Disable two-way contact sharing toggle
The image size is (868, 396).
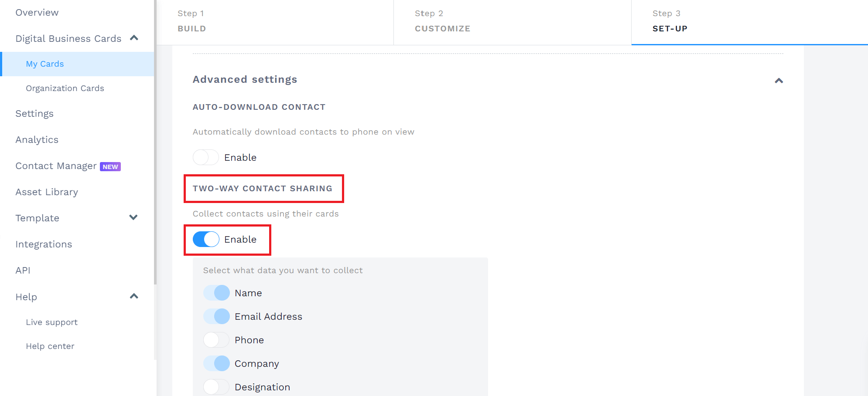coord(206,239)
